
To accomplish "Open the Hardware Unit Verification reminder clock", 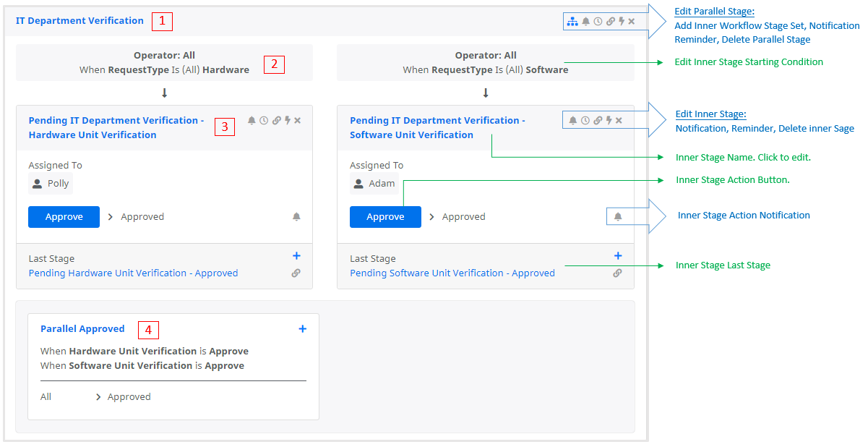I will click(264, 121).
